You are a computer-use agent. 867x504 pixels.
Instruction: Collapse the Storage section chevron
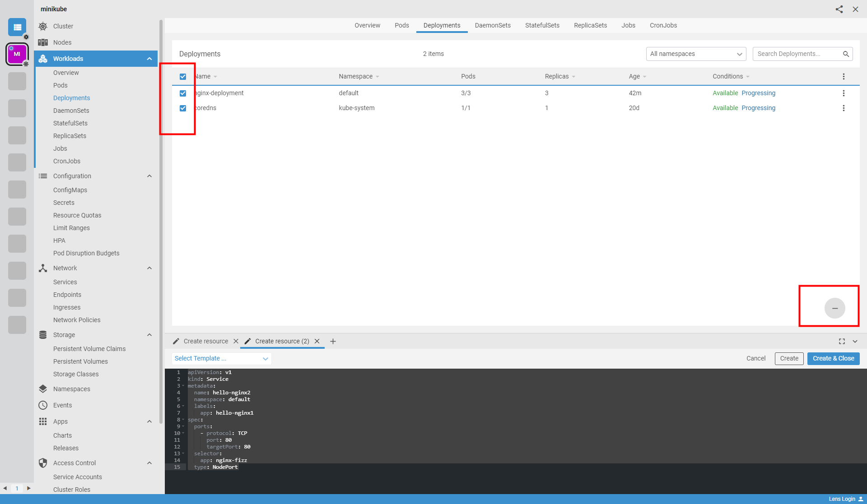pos(149,335)
